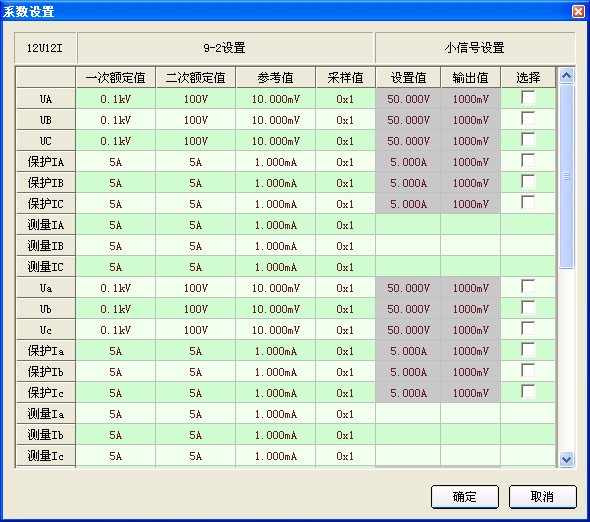Select the 12V12I header cell
Image resolution: width=590 pixels, height=522 pixels.
pos(45,48)
